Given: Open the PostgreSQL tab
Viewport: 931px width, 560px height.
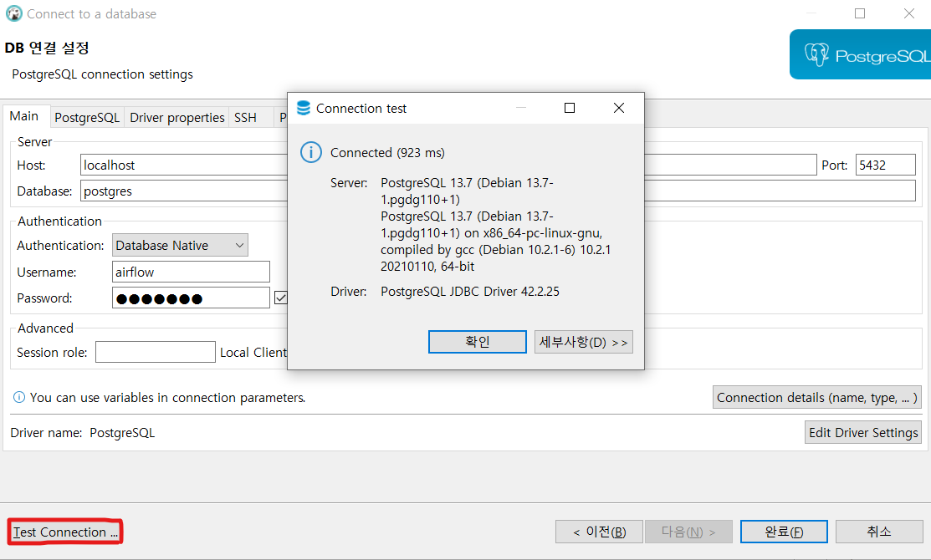Looking at the screenshot, I should point(87,118).
